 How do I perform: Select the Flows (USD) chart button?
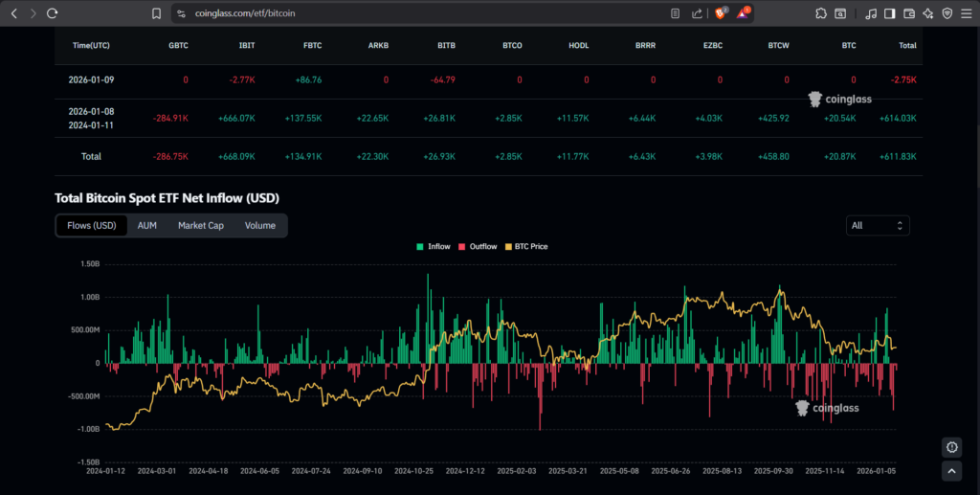pos(92,226)
